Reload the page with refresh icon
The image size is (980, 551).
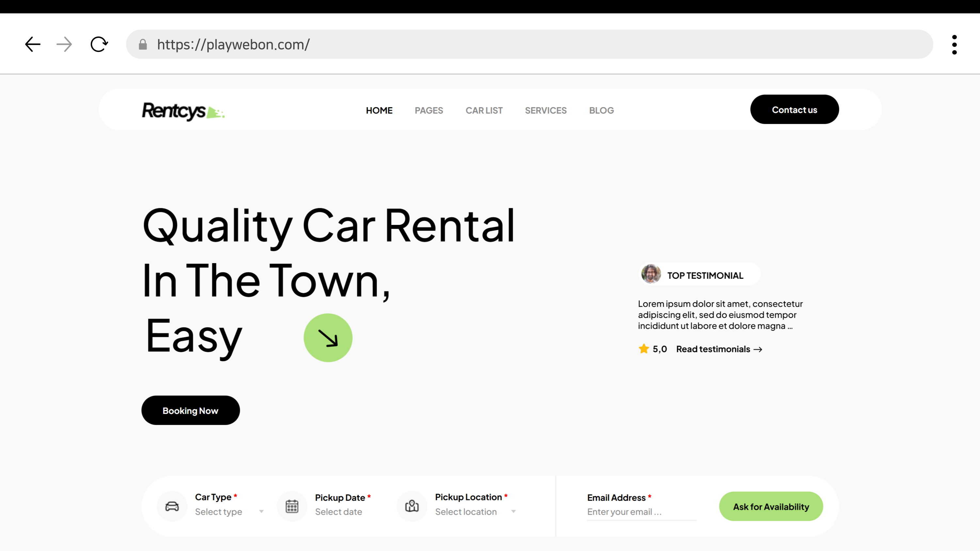point(99,44)
